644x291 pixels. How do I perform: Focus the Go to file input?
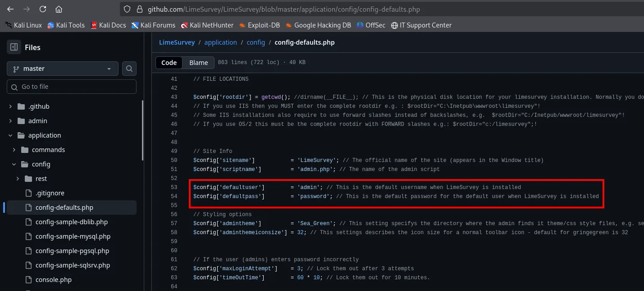point(72,87)
